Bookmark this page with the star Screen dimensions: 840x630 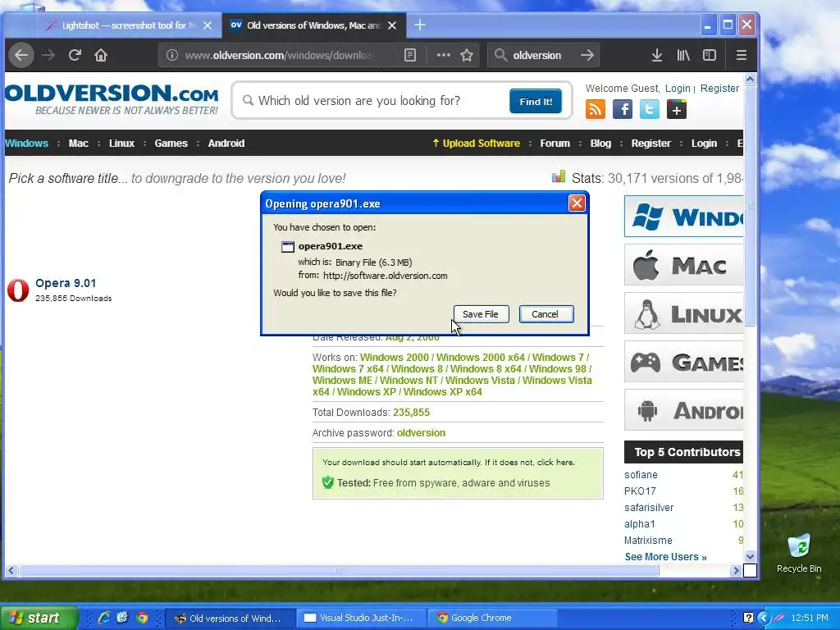[467, 55]
